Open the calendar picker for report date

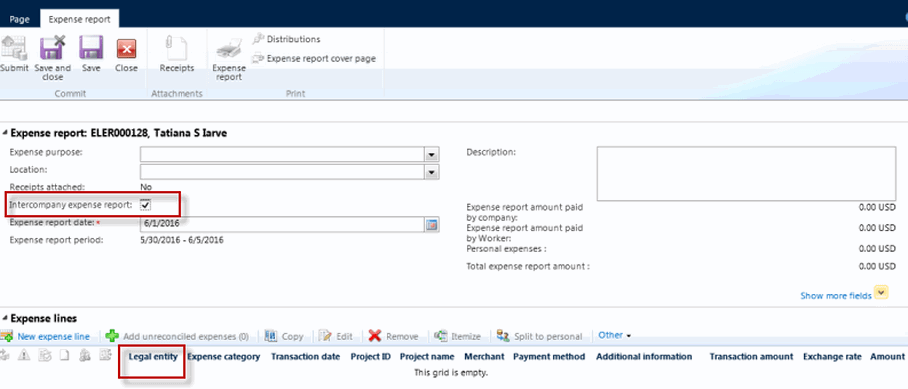431,225
